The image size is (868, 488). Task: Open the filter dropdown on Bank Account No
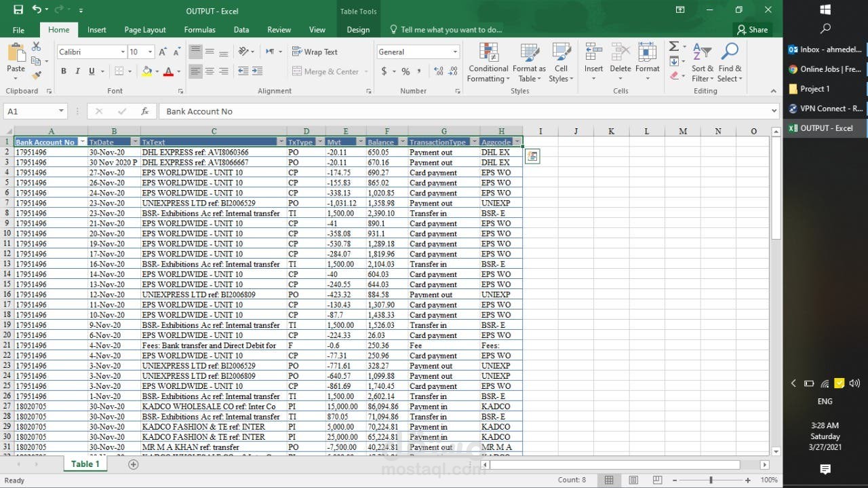[83, 141]
